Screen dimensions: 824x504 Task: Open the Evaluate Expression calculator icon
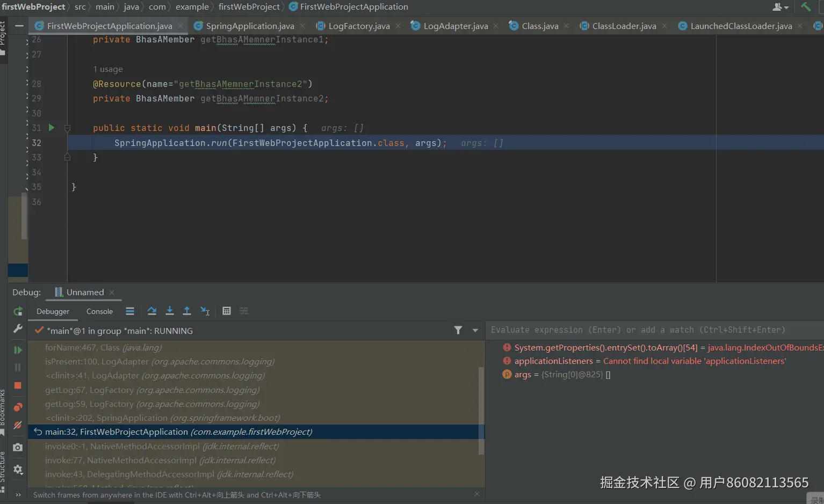(x=227, y=311)
